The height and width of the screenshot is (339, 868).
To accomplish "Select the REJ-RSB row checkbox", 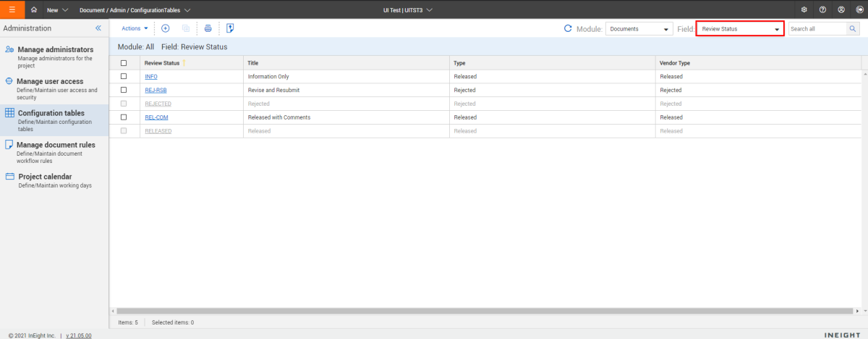I will point(124,90).
